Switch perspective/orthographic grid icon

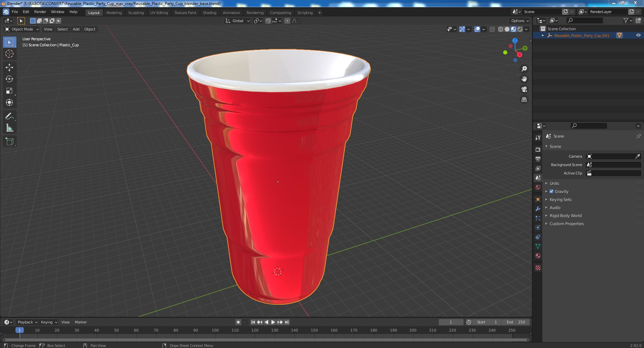524,100
